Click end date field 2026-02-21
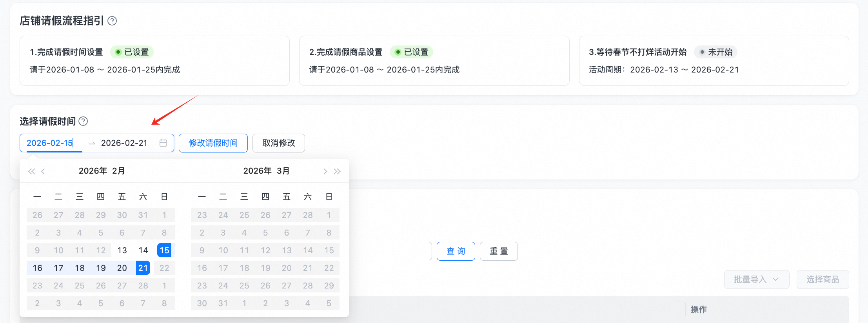868x323 pixels. point(124,143)
